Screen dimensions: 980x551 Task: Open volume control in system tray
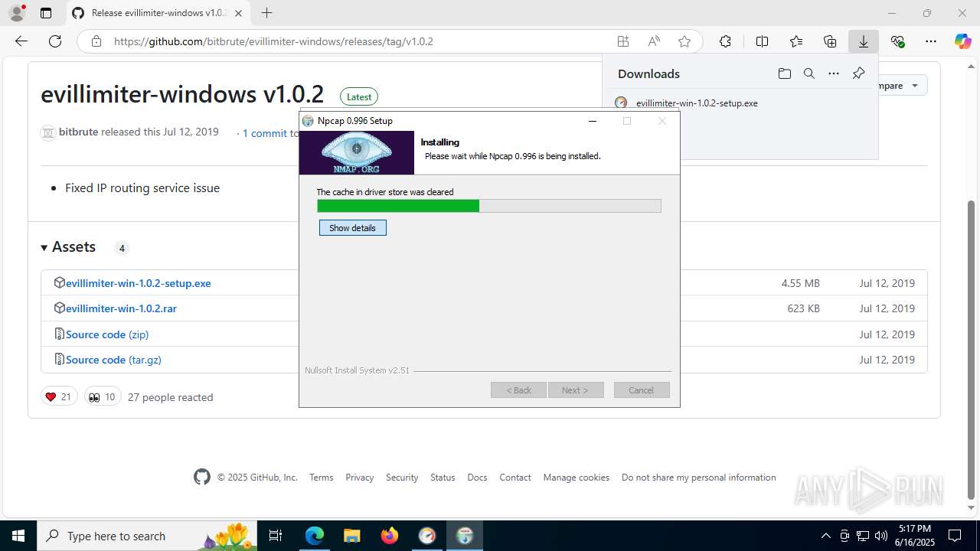click(880, 536)
